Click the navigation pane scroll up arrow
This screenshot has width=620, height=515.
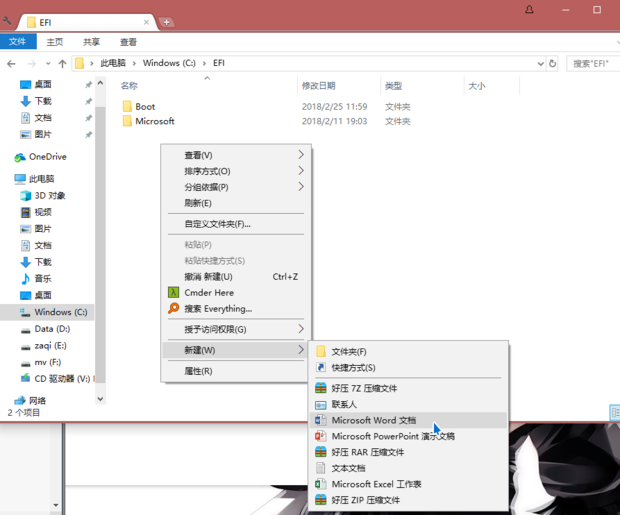(100, 83)
